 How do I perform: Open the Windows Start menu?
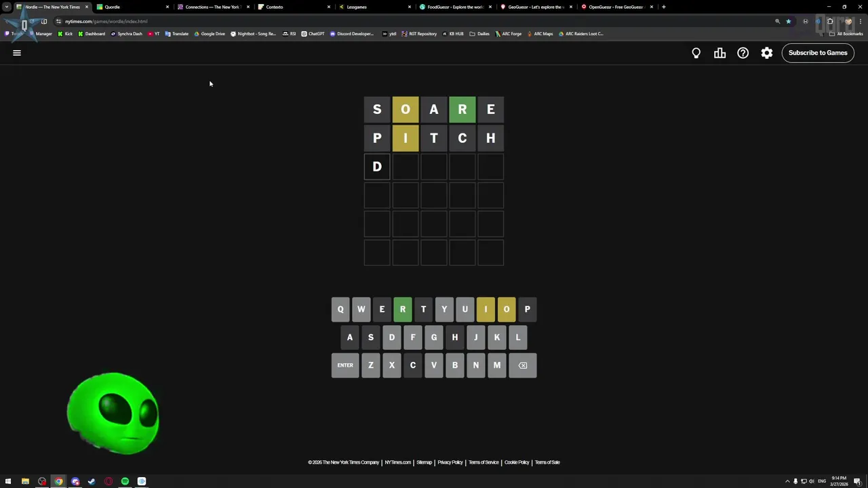8,481
